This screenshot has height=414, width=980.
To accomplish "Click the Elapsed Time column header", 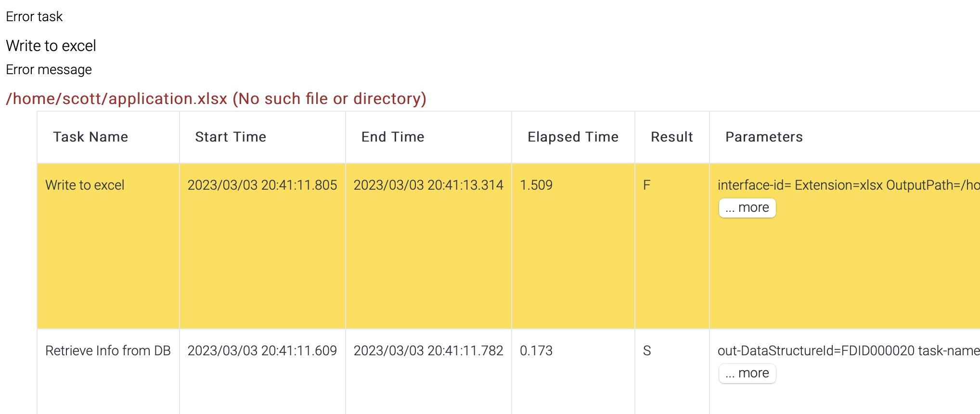I will (573, 137).
